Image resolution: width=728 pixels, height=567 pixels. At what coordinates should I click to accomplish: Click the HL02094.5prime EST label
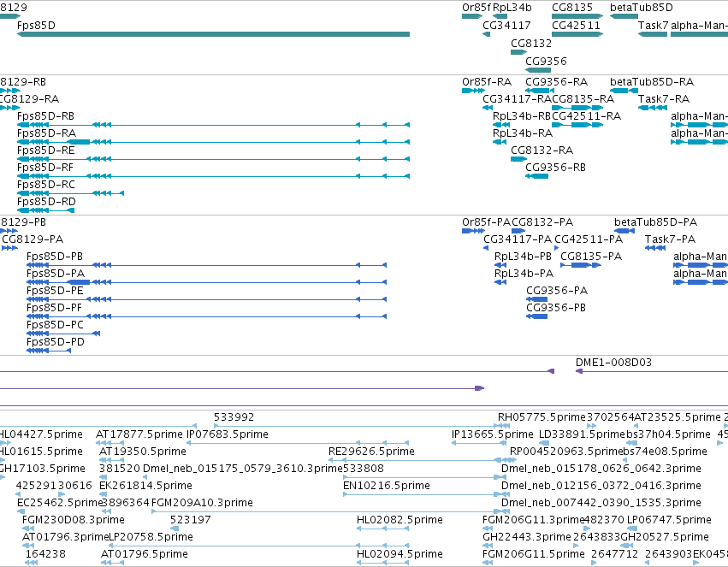click(x=400, y=554)
